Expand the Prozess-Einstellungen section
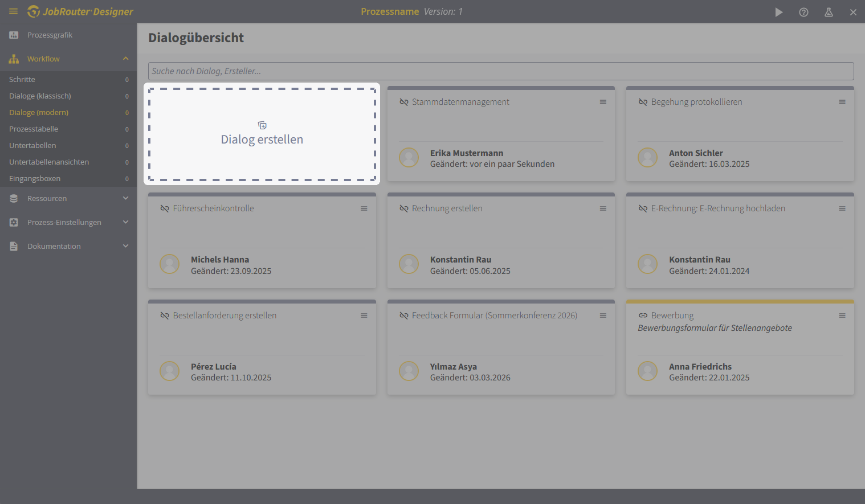This screenshot has width=865, height=504. click(125, 222)
